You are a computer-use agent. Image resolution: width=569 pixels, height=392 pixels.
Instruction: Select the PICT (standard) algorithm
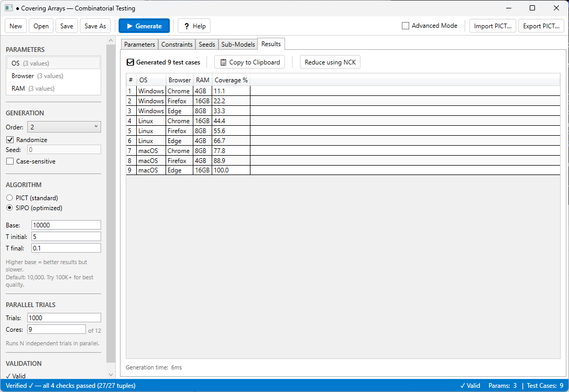coord(9,198)
